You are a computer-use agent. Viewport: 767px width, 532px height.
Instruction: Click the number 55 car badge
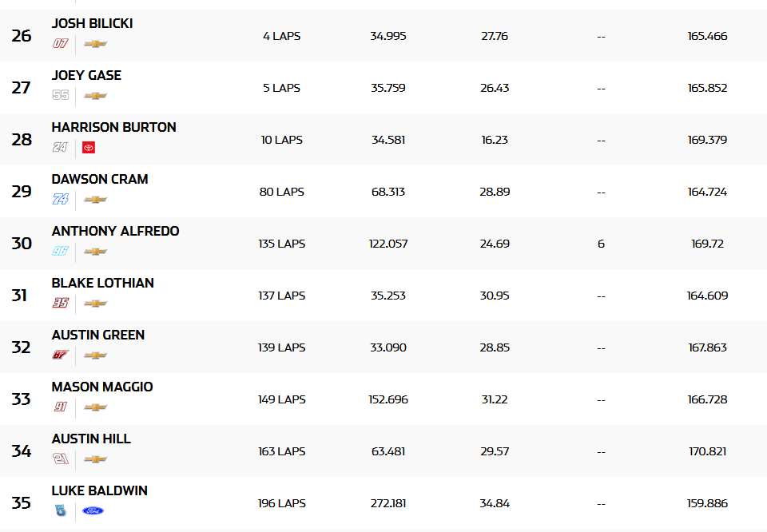(61, 95)
